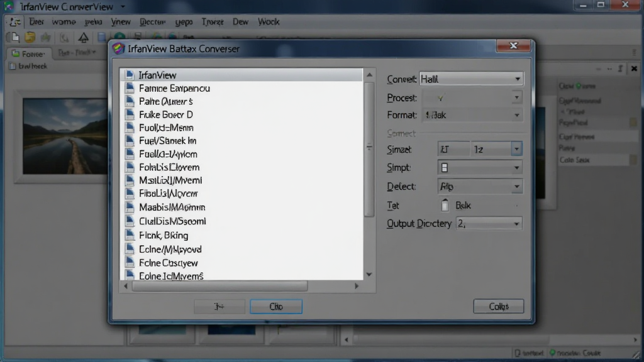Click the IrfanView logo in the dialog title bar
The width and height of the screenshot is (644, 362).
coord(119,49)
